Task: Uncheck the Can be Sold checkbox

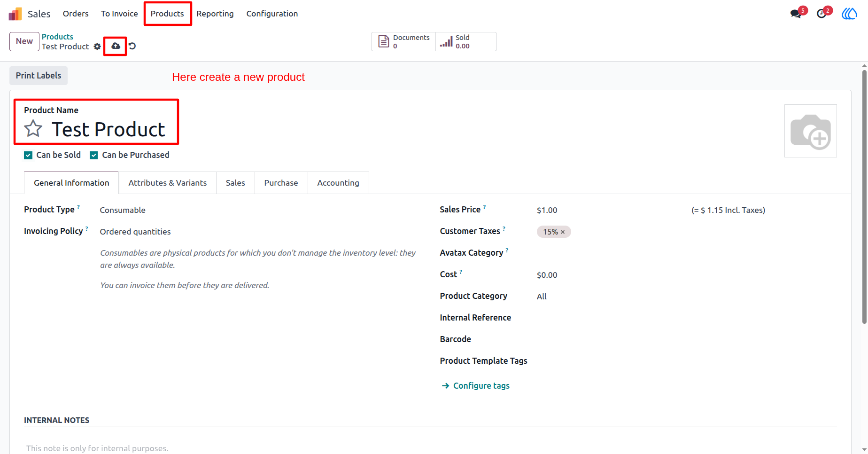Action: (x=28, y=155)
